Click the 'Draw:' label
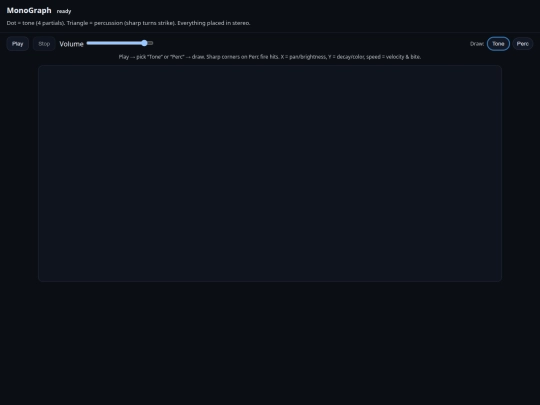 (x=477, y=44)
